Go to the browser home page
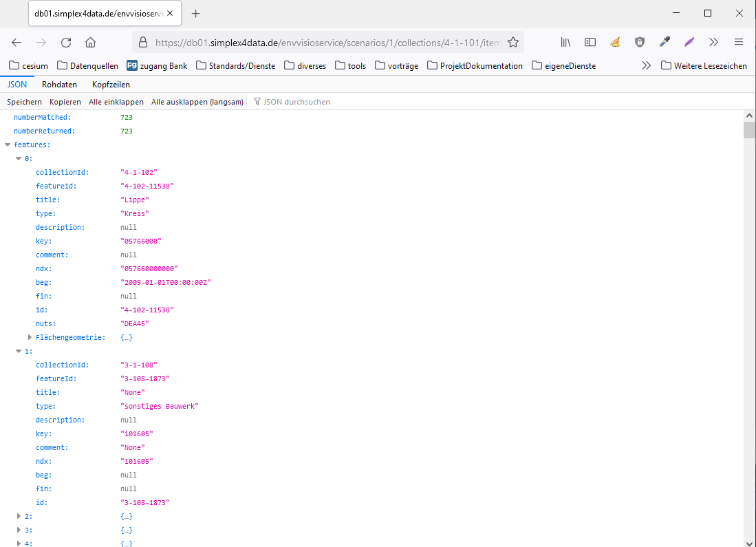The height and width of the screenshot is (547, 756). click(x=90, y=43)
